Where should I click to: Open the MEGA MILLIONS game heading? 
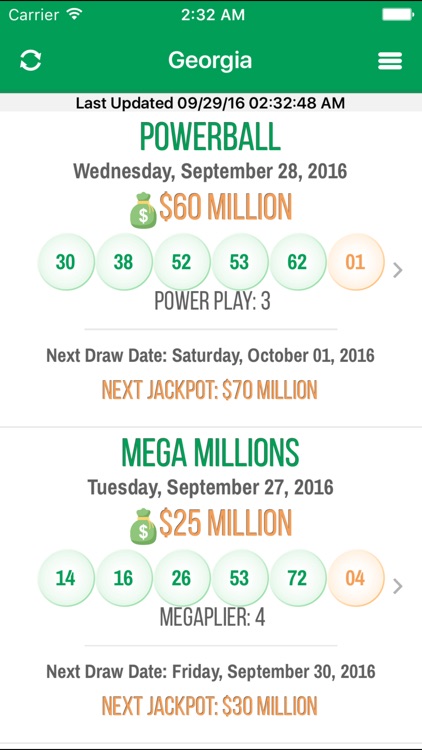pos(211,453)
